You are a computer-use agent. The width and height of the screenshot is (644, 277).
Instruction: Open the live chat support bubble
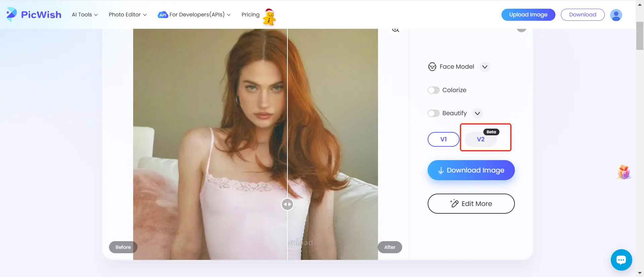621,260
